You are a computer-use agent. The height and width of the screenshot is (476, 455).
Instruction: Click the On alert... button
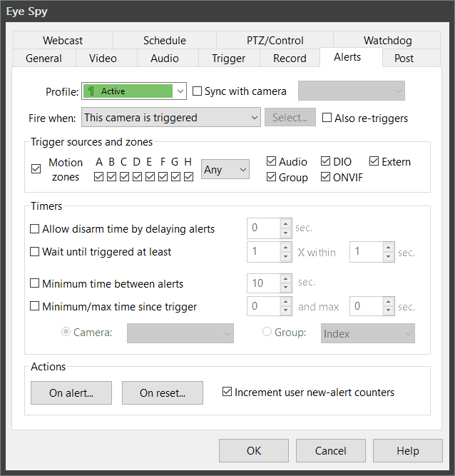[71, 393]
